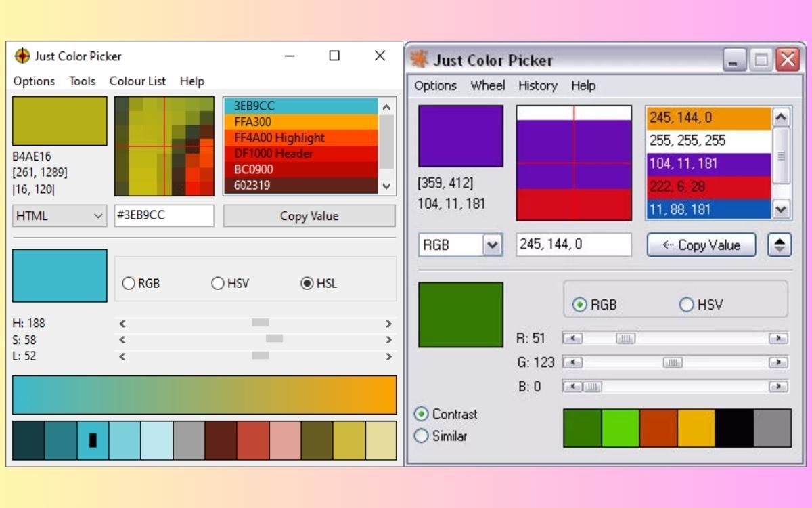This screenshot has width=812, height=508.
Task: Open Options menu in left window
Action: click(34, 81)
